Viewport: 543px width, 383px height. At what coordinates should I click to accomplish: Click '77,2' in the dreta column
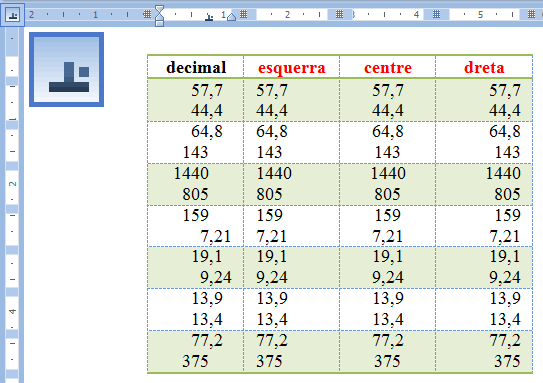[x=505, y=340]
